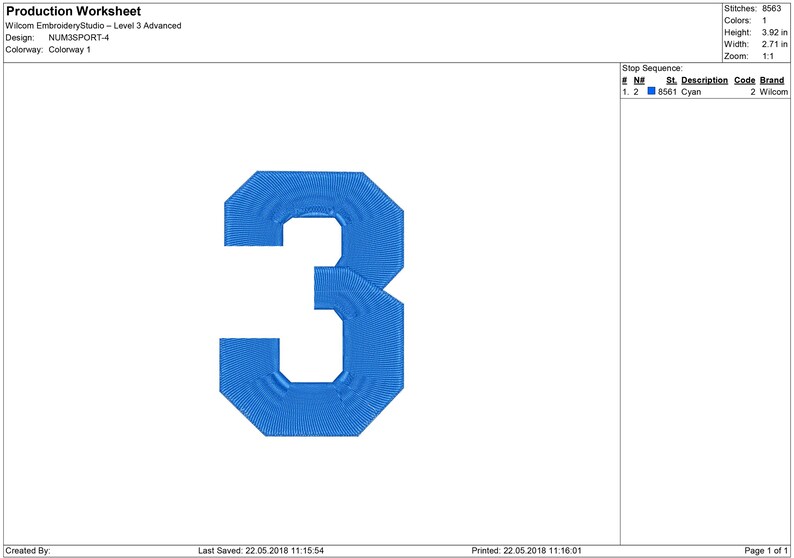The image size is (794, 558).
Task: Click the 8561 stitch count entry
Action: tap(667, 92)
